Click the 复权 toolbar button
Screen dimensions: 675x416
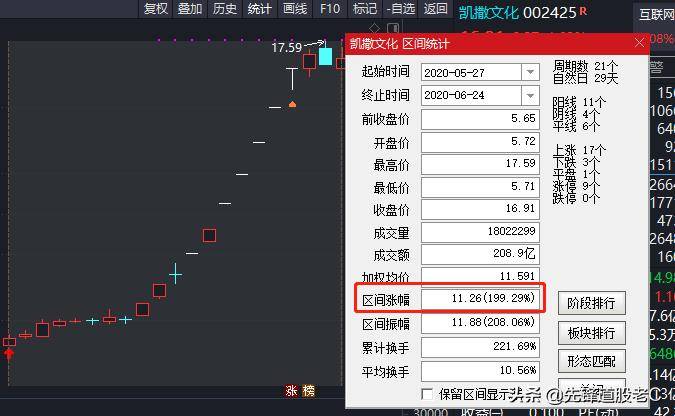point(155,9)
